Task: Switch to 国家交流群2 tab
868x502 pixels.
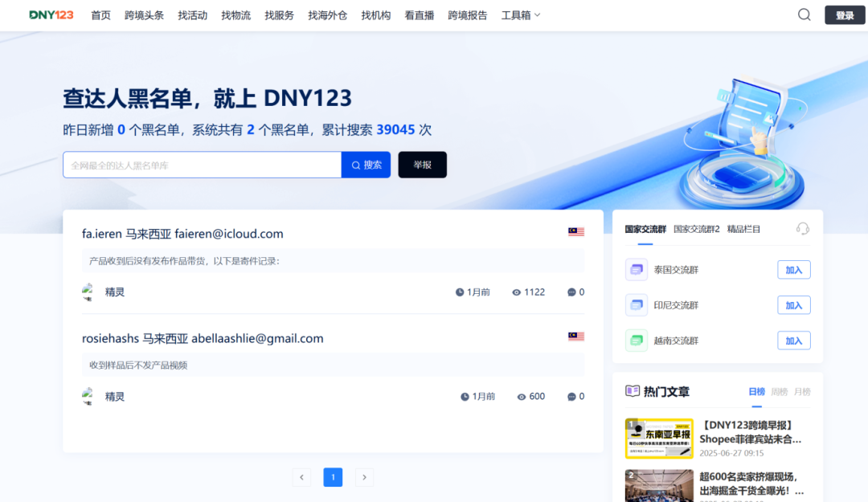Action: [x=696, y=229]
